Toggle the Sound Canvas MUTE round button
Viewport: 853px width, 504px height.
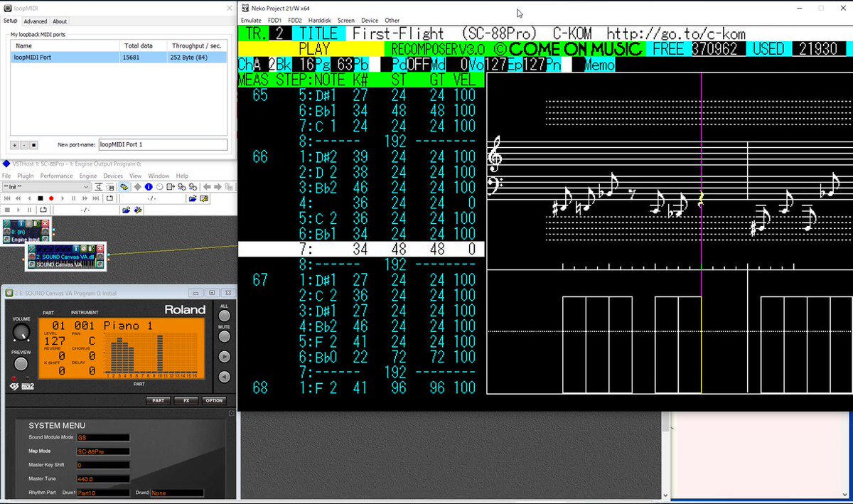point(225,336)
